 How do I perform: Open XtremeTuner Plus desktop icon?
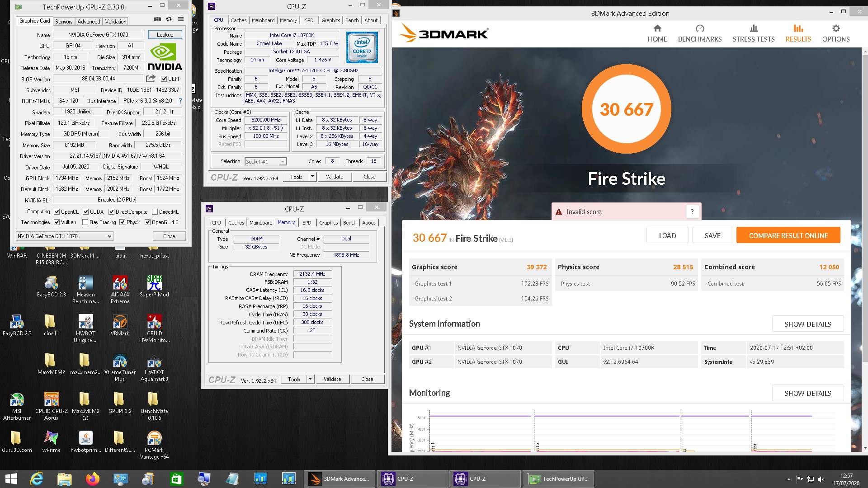point(120,367)
